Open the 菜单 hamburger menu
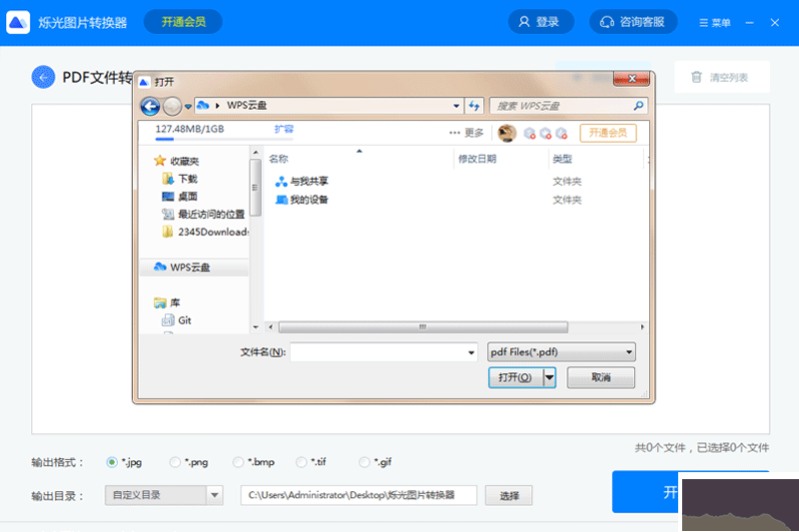799x532 pixels. [x=714, y=22]
